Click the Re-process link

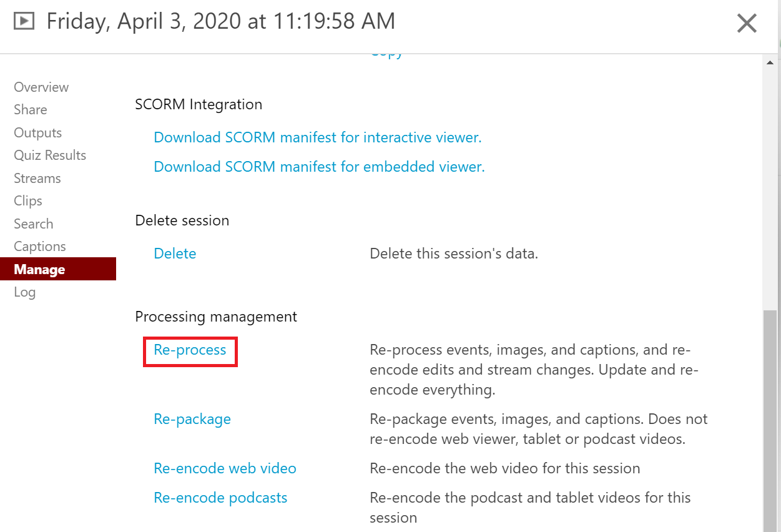pyautogui.click(x=190, y=350)
